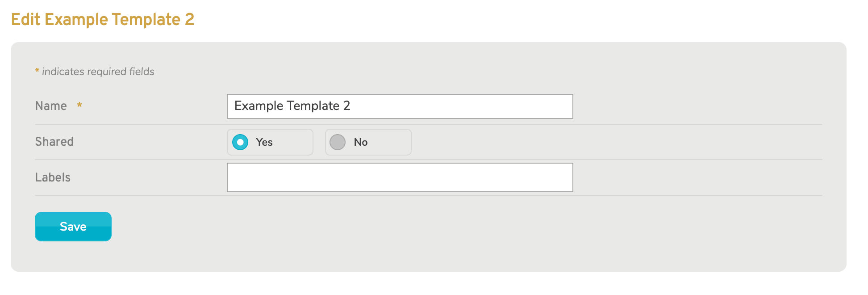Click the indicates required fields note

pyautogui.click(x=94, y=71)
